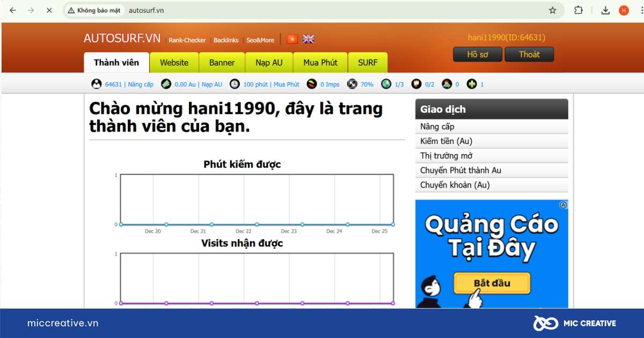Open the Mua Phút tab
The width and height of the screenshot is (644, 338).
coord(320,62)
